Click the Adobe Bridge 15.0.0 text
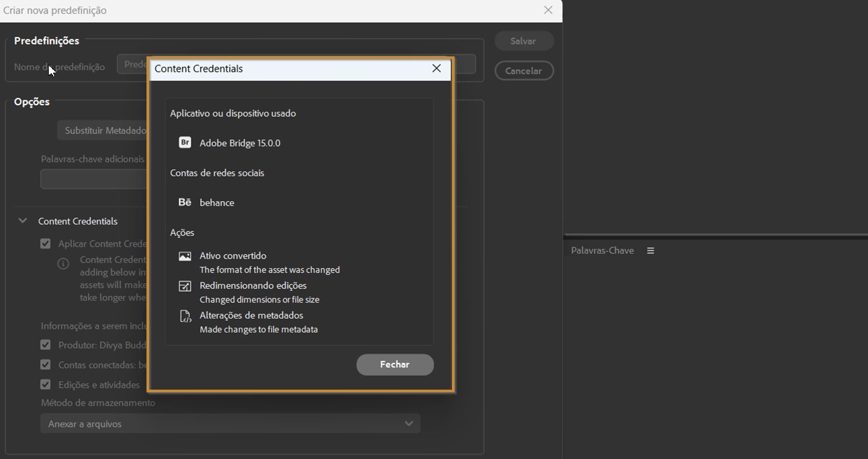 [240, 143]
